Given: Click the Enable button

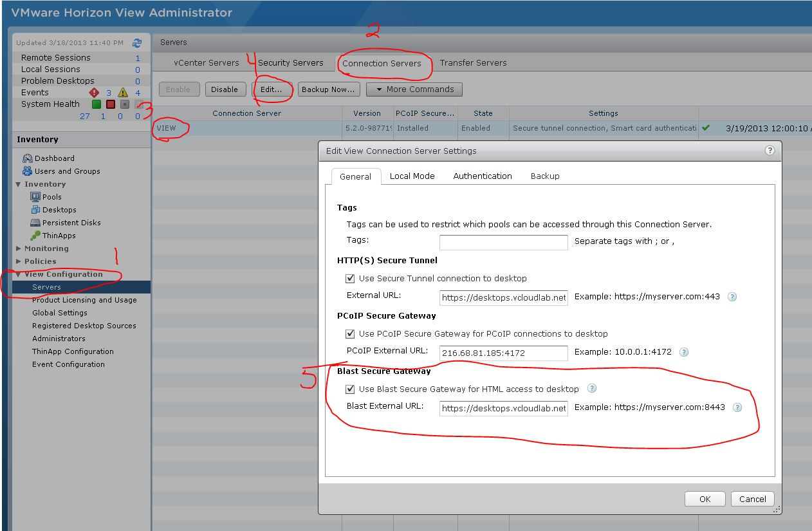Looking at the screenshot, I should point(178,89).
